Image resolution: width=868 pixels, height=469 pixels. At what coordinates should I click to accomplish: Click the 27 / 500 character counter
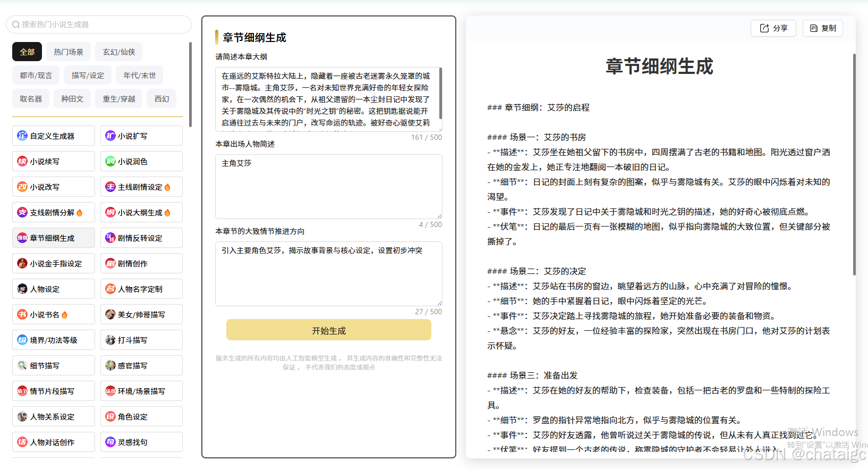[x=429, y=312]
